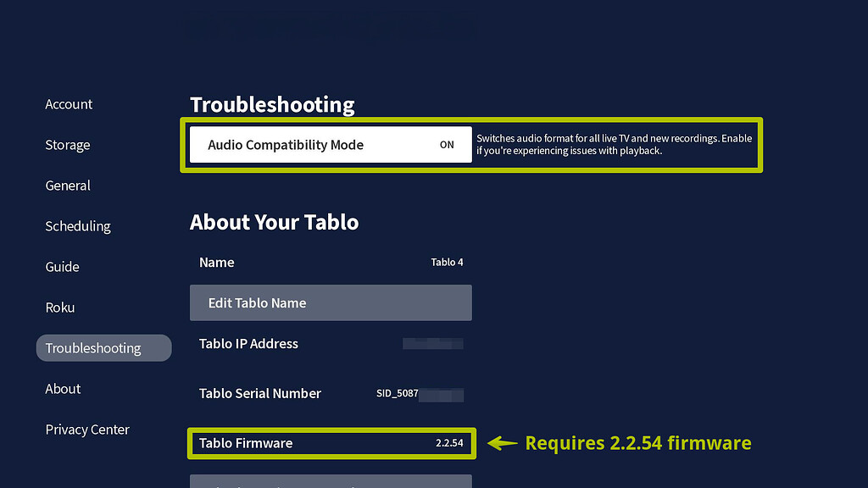
Task: Open the Privacy Center section
Action: pyautogui.click(x=87, y=430)
